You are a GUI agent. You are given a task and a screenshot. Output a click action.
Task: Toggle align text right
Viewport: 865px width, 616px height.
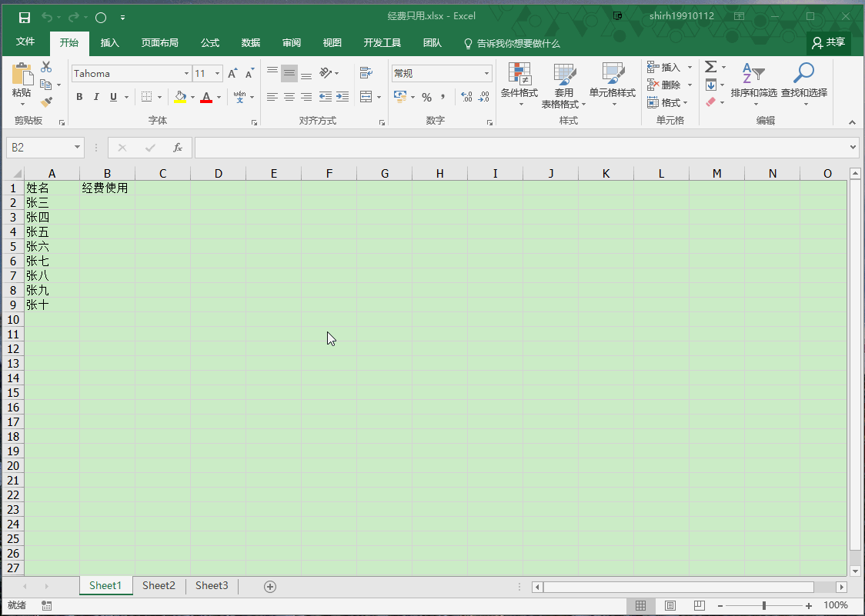(x=306, y=97)
